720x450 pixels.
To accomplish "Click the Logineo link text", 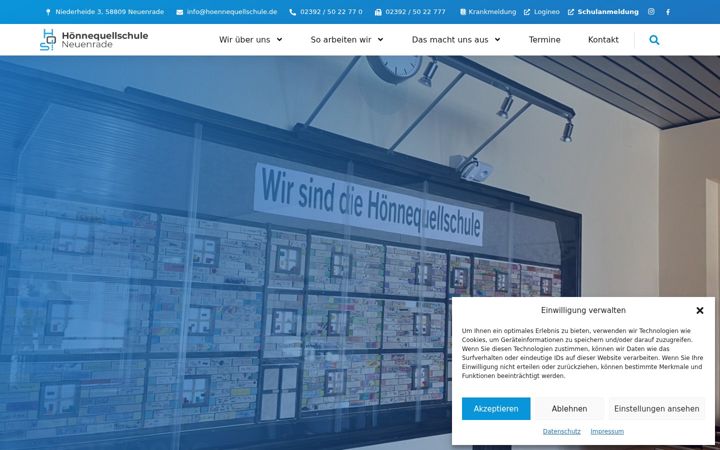I will [x=547, y=12].
